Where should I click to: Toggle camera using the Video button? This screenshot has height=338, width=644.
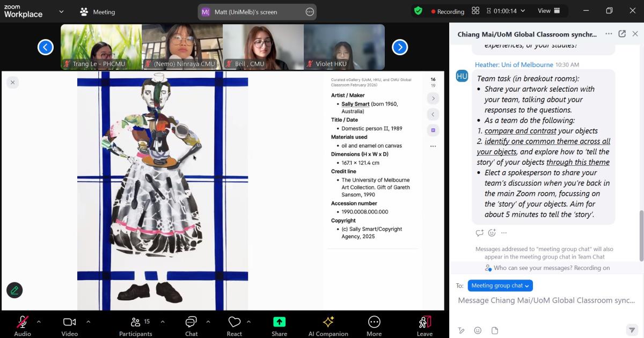click(69, 325)
